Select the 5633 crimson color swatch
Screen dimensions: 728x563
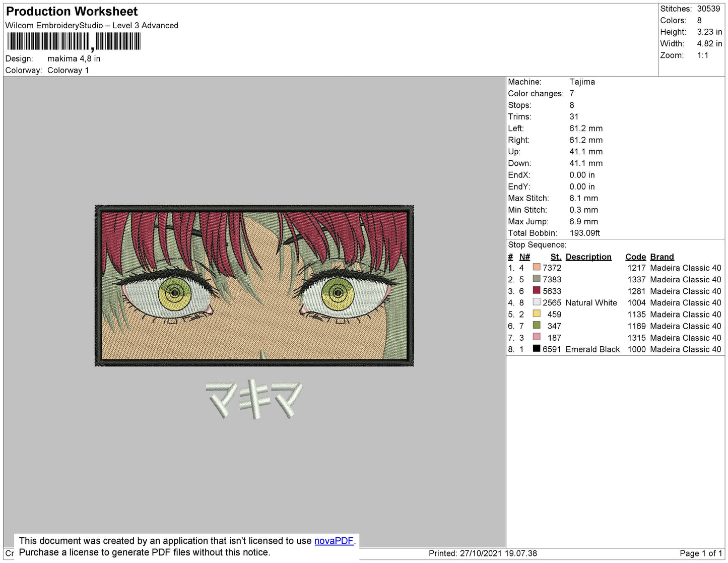tap(537, 290)
